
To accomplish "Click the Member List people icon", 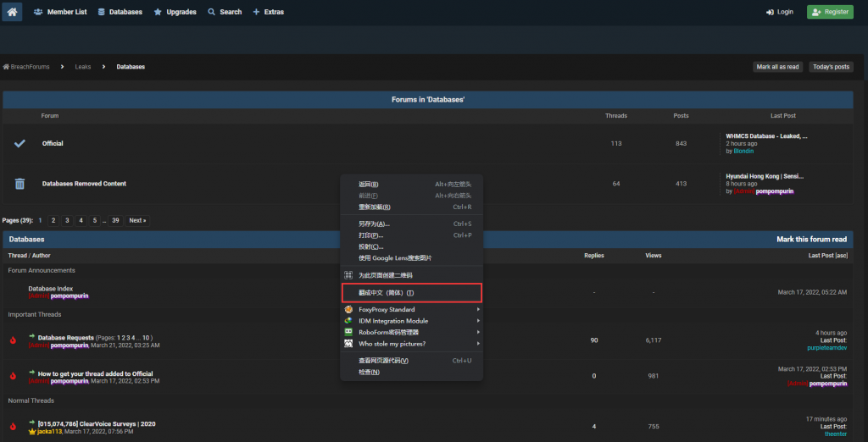I will (x=38, y=12).
